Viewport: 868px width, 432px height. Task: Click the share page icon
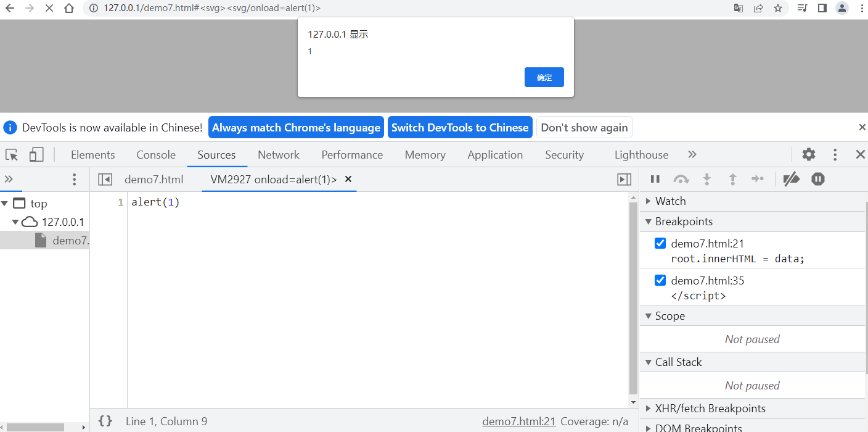[758, 8]
